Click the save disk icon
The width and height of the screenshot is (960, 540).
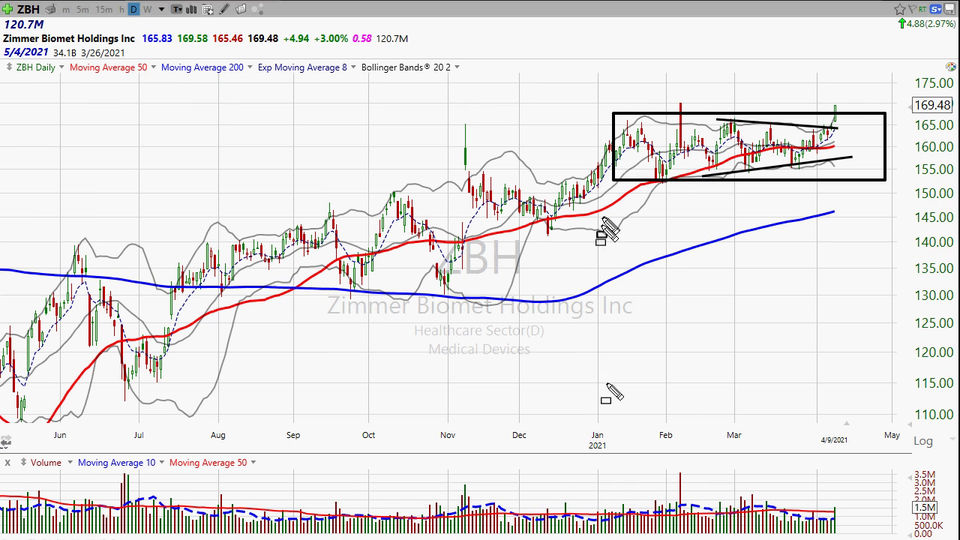[x=950, y=9]
